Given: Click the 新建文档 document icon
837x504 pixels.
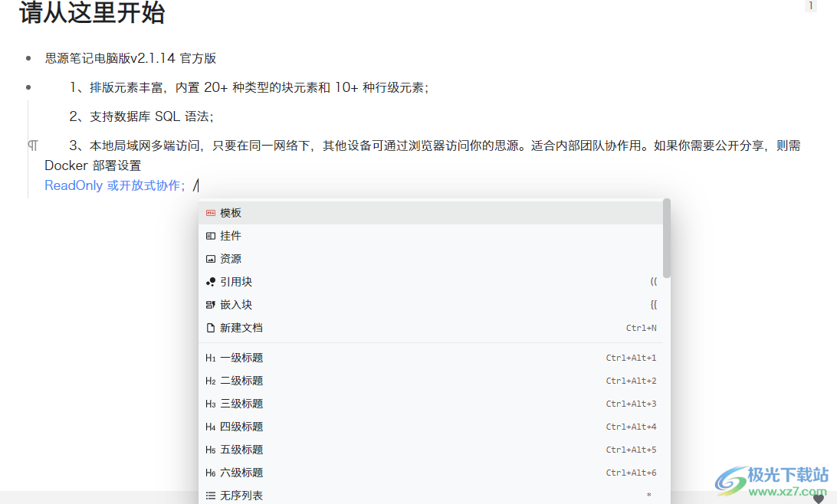Looking at the screenshot, I should click(211, 327).
